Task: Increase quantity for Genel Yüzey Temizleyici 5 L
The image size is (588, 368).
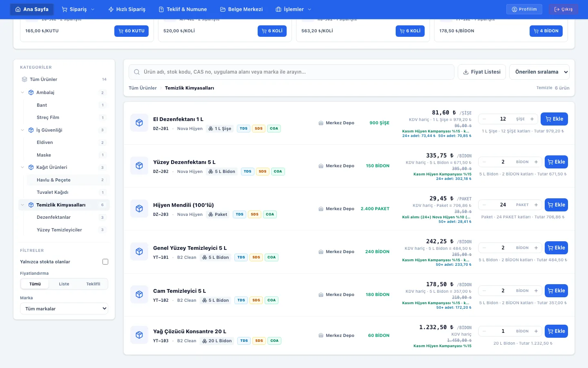Action: click(536, 248)
